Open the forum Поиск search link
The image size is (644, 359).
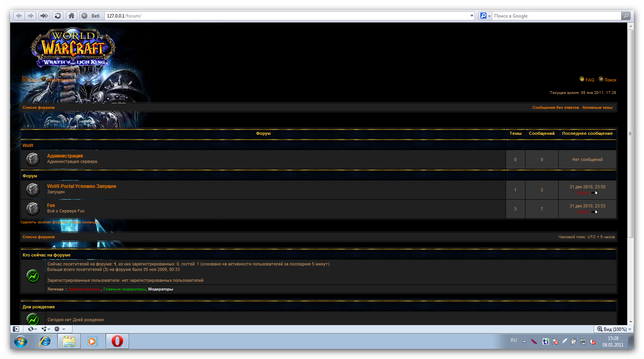click(x=610, y=80)
